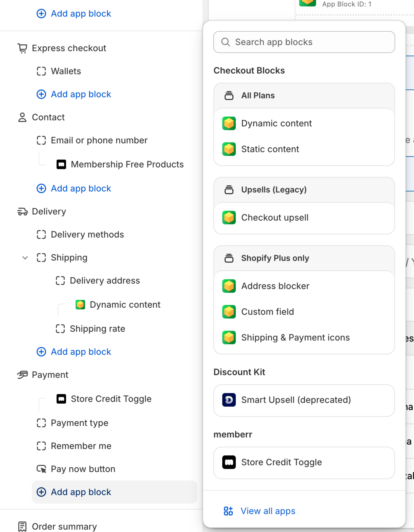The height and width of the screenshot is (532, 414).
Task: Click the Discount Kit heading
Action: click(239, 372)
